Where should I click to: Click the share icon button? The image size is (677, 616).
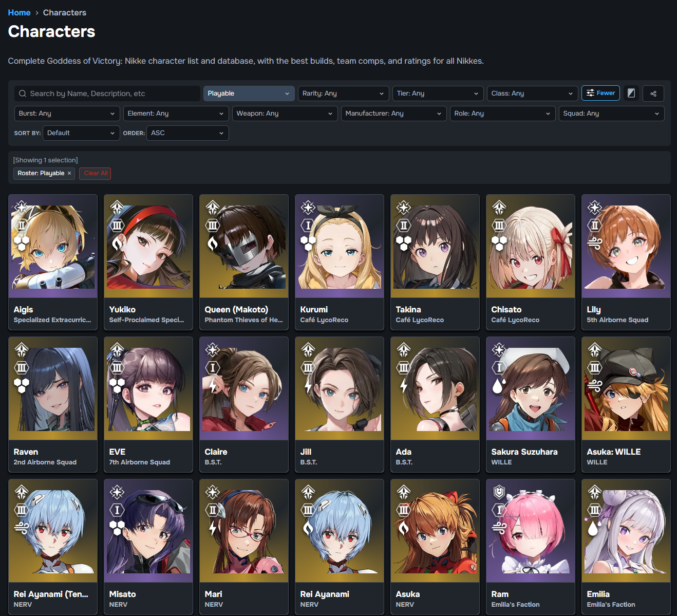[653, 94]
